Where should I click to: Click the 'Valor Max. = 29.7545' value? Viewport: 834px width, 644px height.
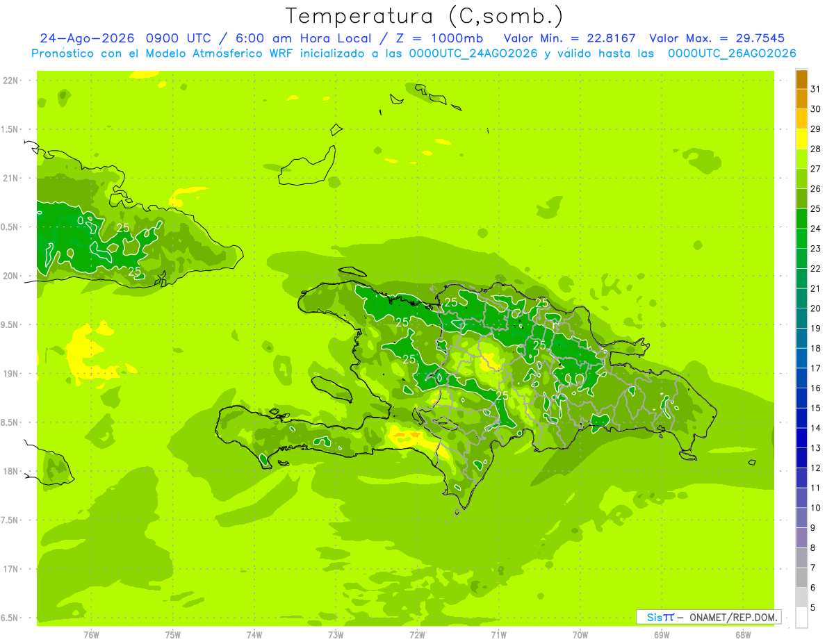click(x=718, y=38)
